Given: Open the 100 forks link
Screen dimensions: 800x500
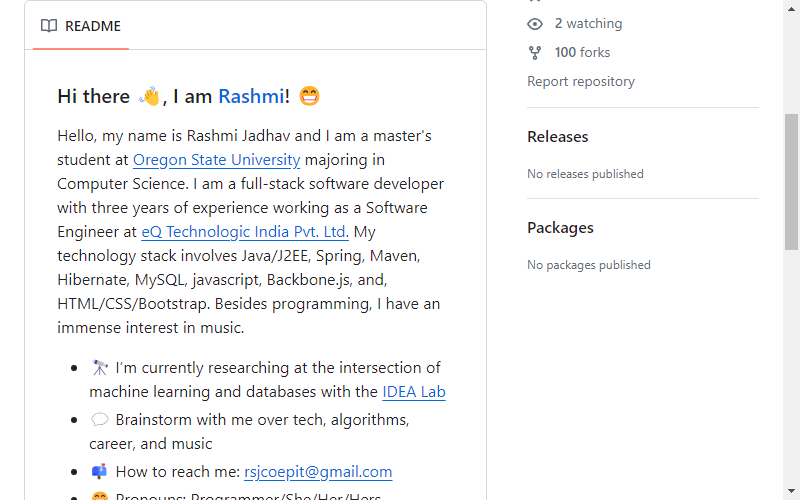Looking at the screenshot, I should 582,53.
